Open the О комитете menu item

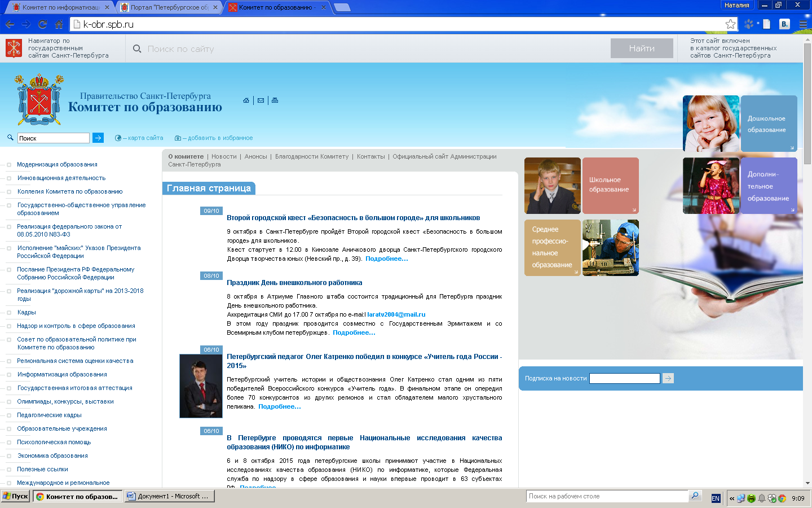click(x=186, y=156)
